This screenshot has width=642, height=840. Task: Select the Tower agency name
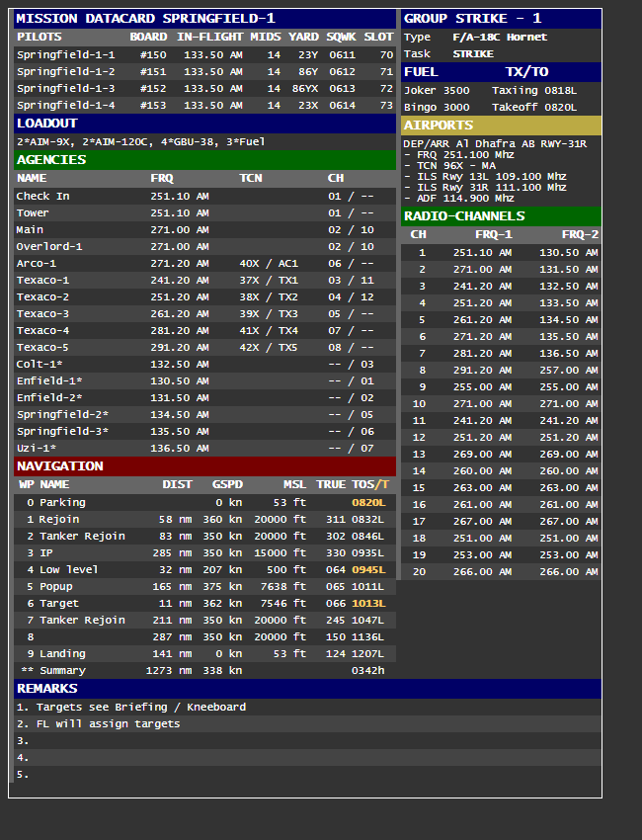pos(33,212)
